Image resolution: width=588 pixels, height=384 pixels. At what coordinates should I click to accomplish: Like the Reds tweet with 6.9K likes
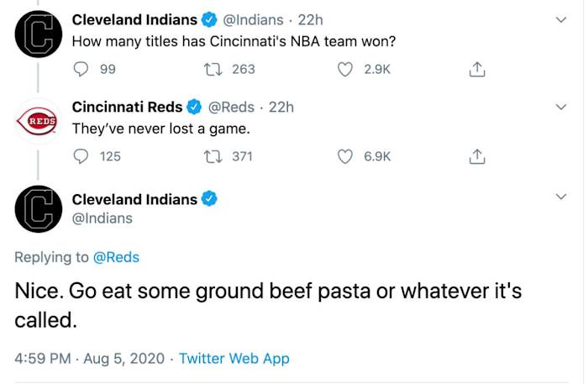(344, 155)
